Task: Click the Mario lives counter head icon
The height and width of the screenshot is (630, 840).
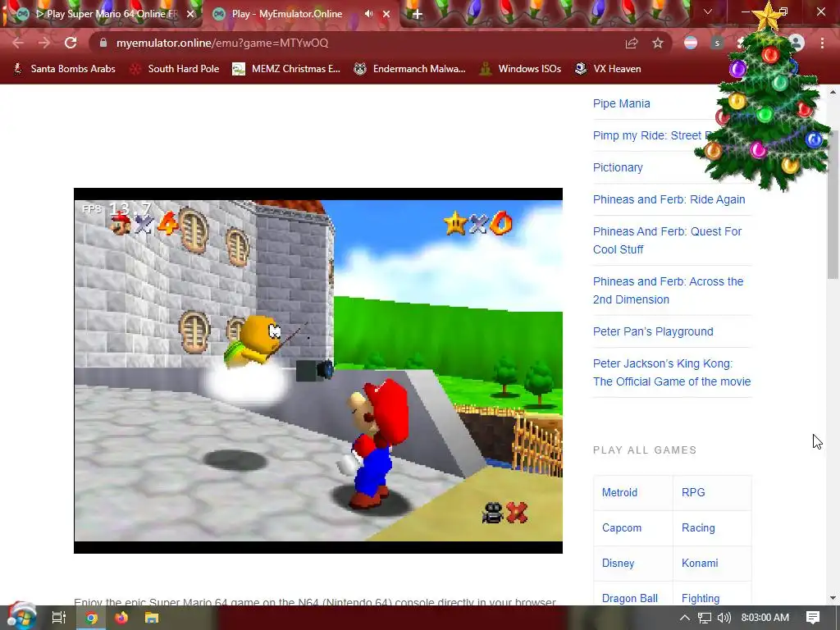Action: [x=120, y=224]
